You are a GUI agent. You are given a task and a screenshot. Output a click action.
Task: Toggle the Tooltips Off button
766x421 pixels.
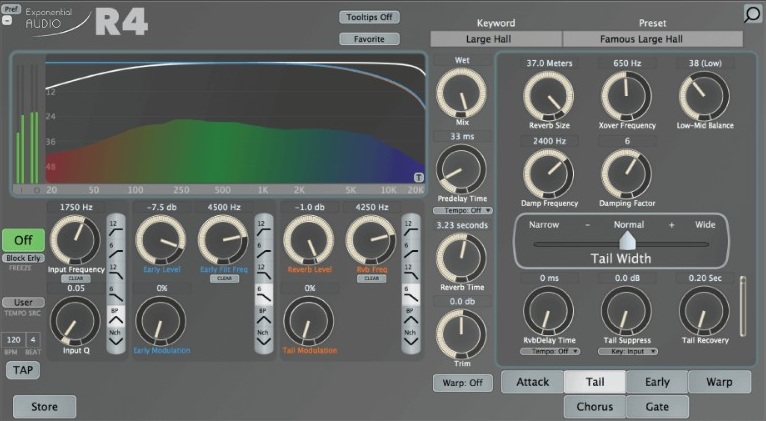coord(369,17)
